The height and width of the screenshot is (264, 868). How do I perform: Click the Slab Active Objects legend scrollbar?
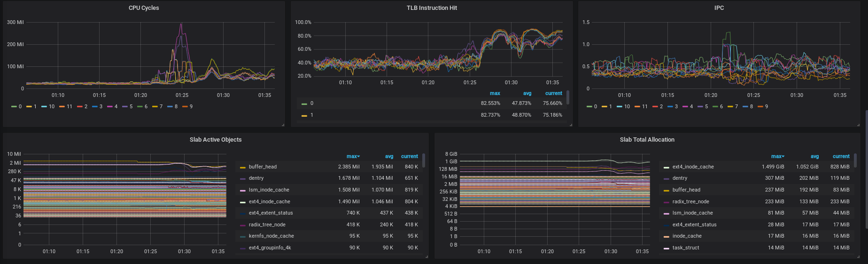(424, 160)
